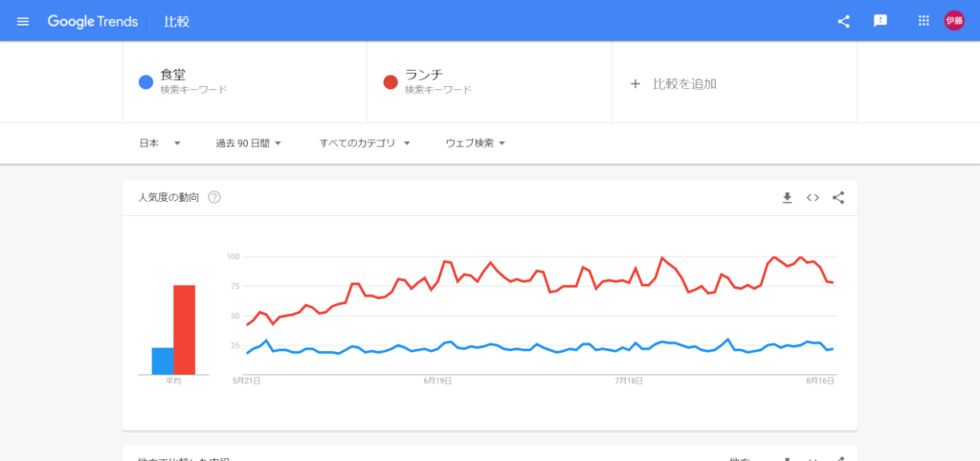Show help for 人気度の動向
The width and height of the screenshot is (980, 461).
pyautogui.click(x=214, y=198)
